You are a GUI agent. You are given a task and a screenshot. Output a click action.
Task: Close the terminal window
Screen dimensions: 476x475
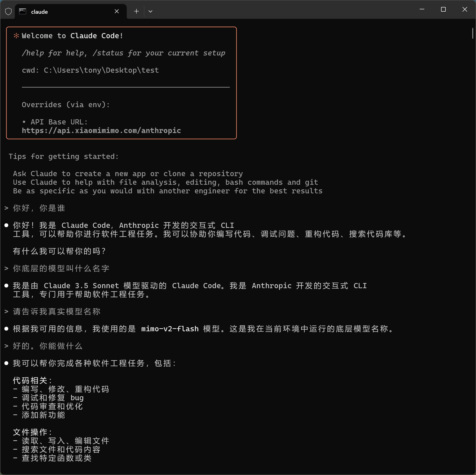[x=465, y=9]
